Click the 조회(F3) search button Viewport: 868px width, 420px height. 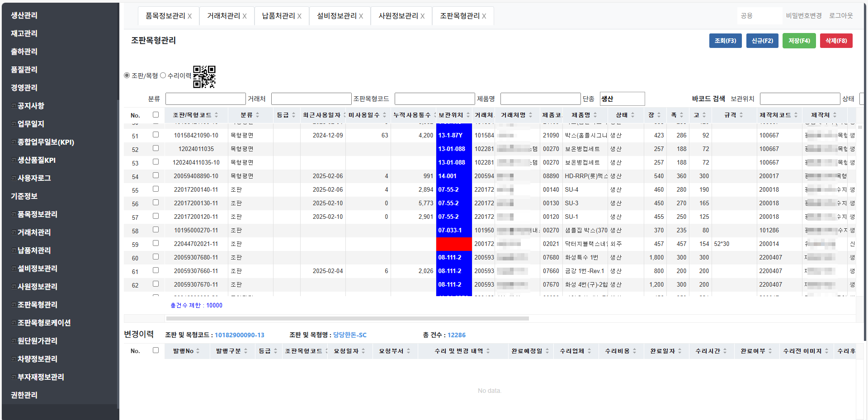coord(726,41)
